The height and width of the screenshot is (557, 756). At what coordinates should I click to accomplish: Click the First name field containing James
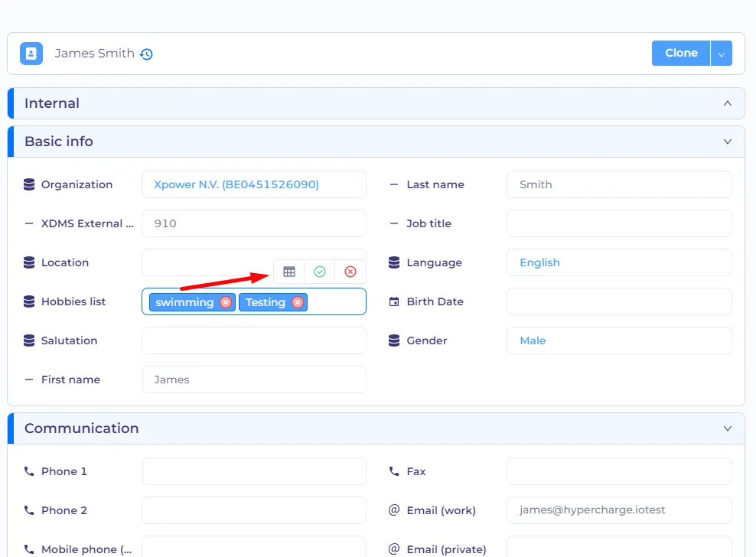[254, 380]
